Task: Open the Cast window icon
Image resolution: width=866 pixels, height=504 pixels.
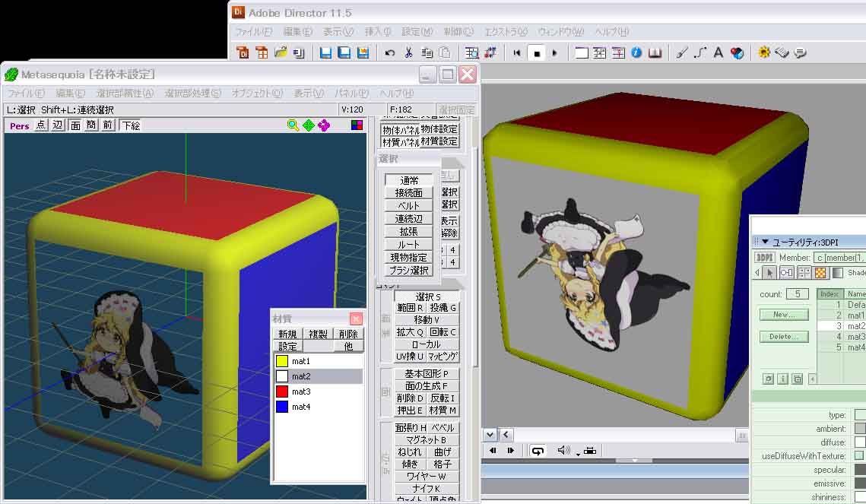Action: click(600, 53)
